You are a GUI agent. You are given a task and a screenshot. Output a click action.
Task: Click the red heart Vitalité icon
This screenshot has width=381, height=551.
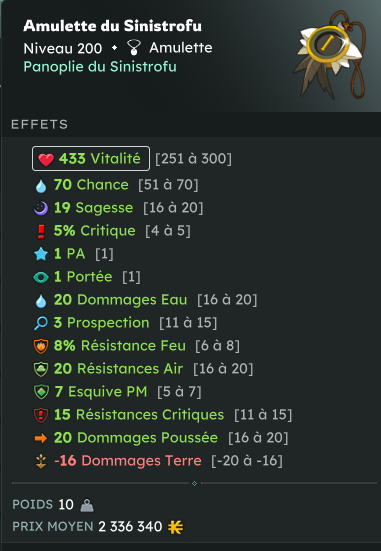(46, 159)
